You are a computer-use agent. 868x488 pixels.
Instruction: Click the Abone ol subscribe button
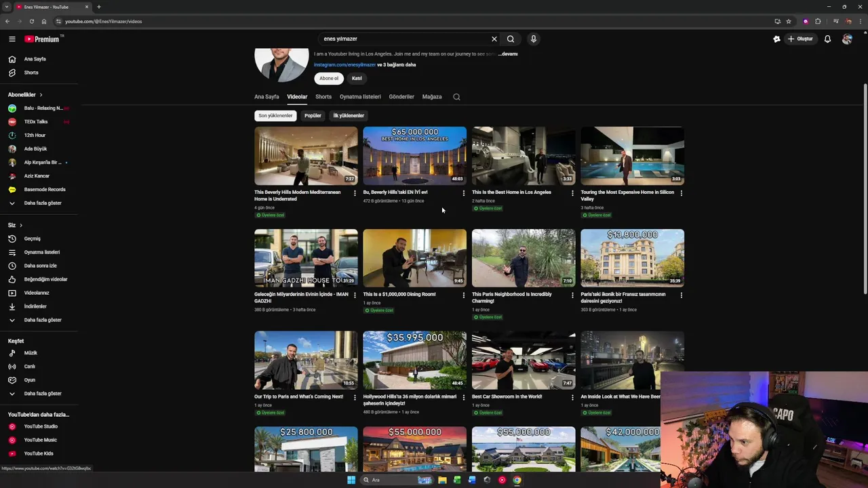point(329,79)
